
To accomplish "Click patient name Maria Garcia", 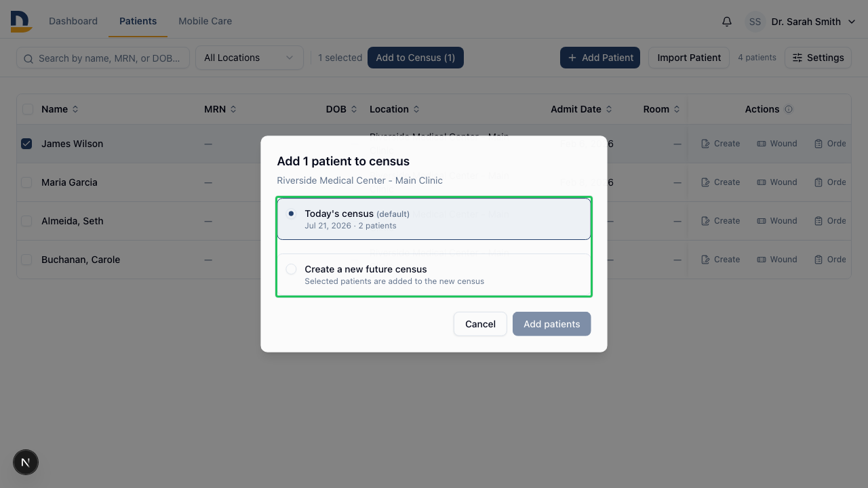I will (69, 182).
